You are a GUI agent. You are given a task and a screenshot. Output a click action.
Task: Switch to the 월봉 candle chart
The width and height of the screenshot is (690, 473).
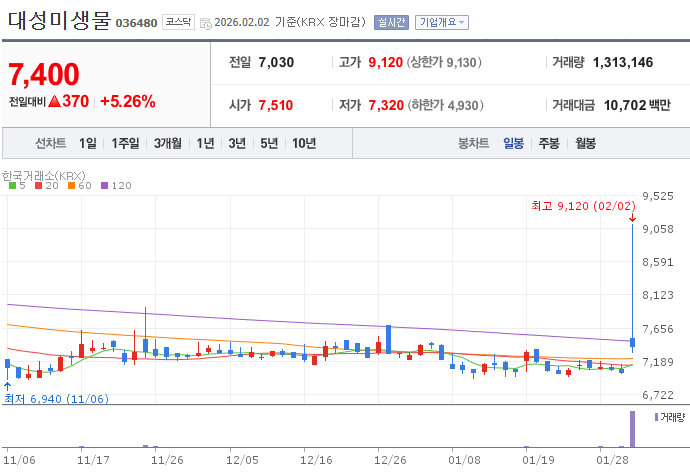[585, 143]
